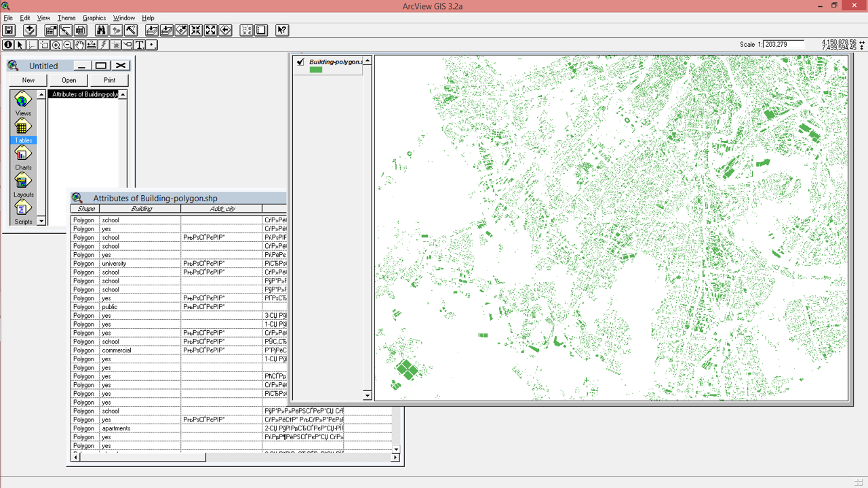Save the current project
The image size is (868, 488).
(9, 30)
